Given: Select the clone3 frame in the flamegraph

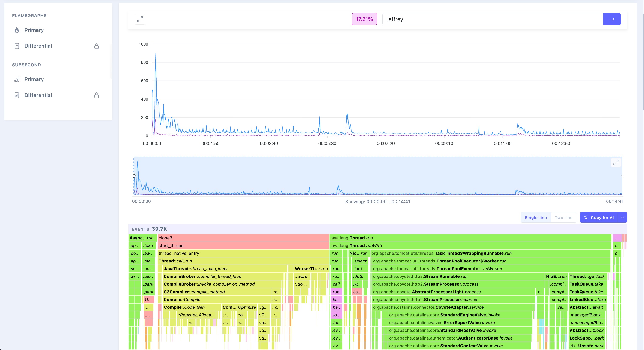Looking at the screenshot, I should tap(243, 238).
